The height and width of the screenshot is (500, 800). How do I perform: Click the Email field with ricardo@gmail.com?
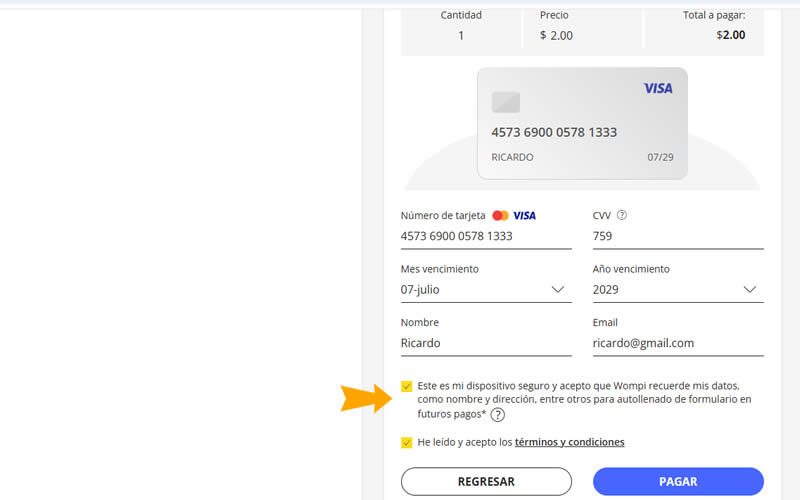pos(677,343)
